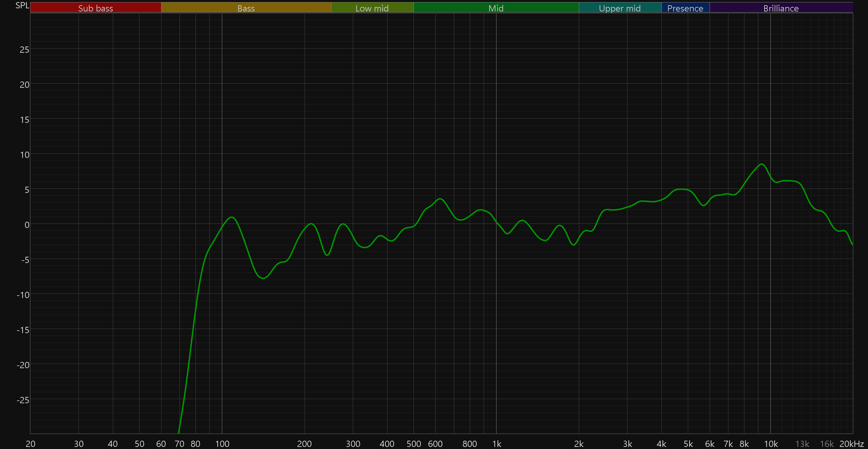Click the 10k frequency axis label
This screenshot has width=868, height=449.
coord(771,444)
